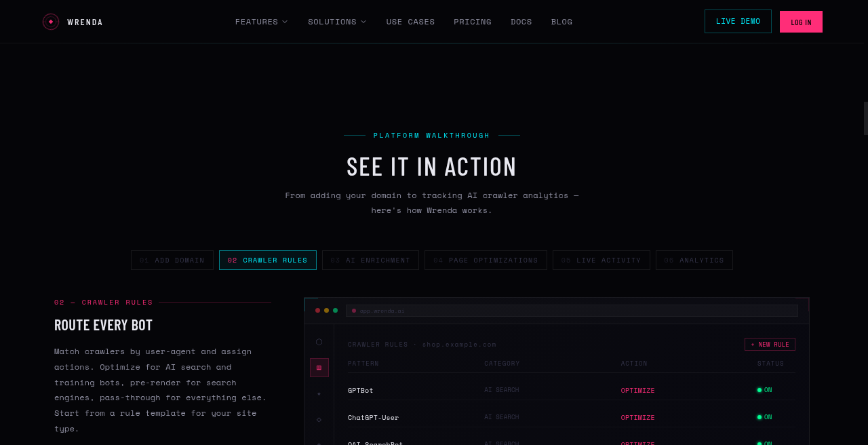Click the Live Demo button
Viewport: 868px width, 445px height.
(738, 22)
